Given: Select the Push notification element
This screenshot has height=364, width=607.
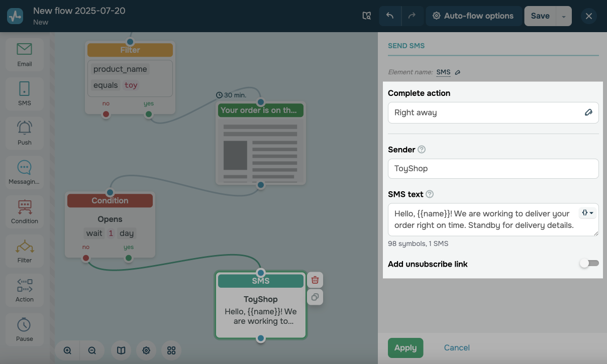Looking at the screenshot, I should pos(24,133).
